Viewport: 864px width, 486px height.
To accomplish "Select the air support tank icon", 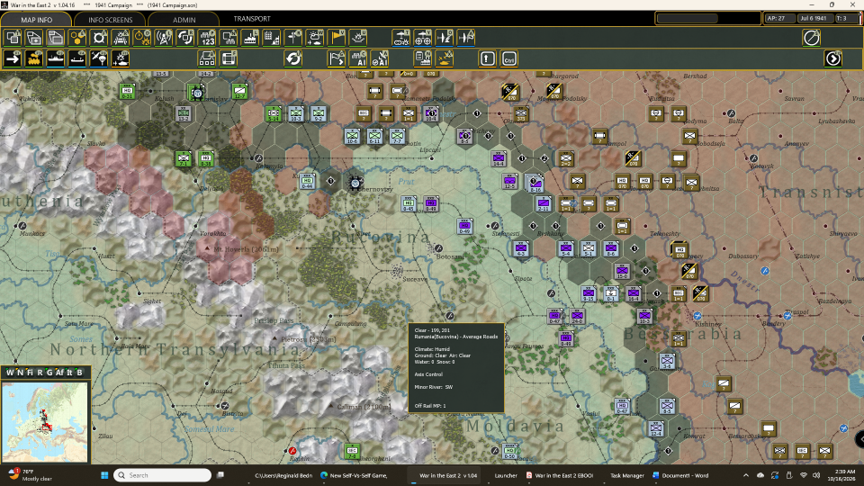I will [x=120, y=58].
